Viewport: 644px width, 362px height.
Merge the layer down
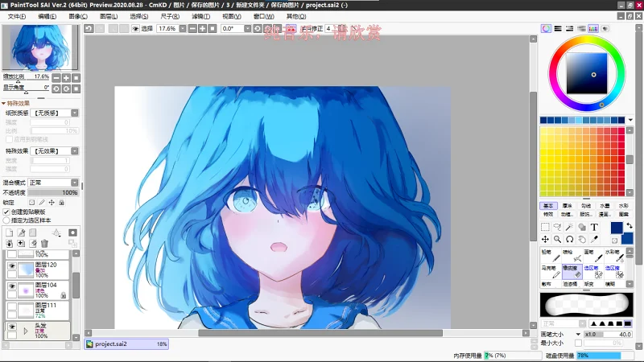pyautogui.click(x=9, y=244)
